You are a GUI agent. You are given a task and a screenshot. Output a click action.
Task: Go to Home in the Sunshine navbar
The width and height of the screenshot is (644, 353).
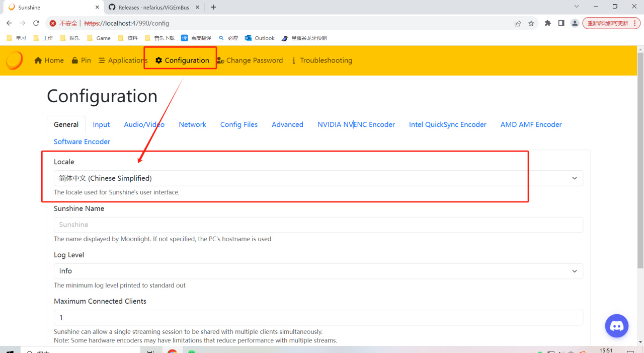[x=49, y=60]
